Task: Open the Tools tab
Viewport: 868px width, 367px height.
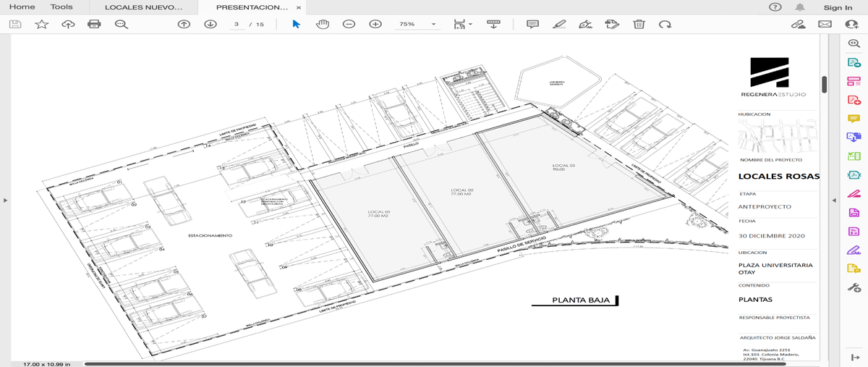Action: click(61, 7)
